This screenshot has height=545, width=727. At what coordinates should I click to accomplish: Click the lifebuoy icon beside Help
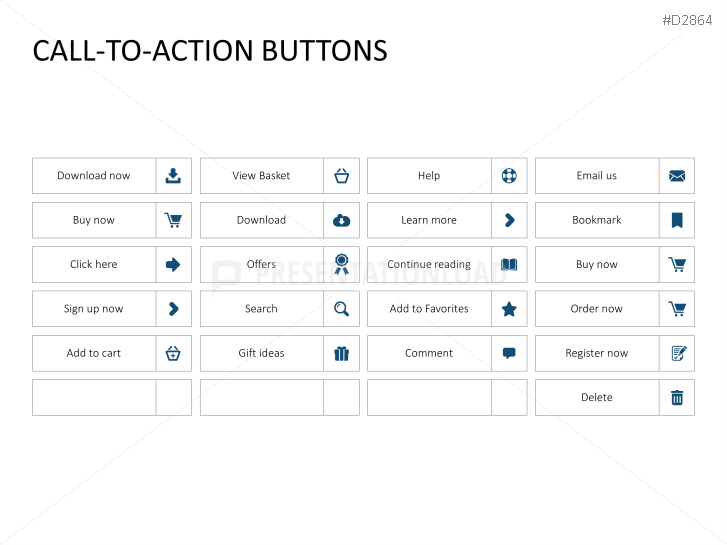click(x=509, y=176)
